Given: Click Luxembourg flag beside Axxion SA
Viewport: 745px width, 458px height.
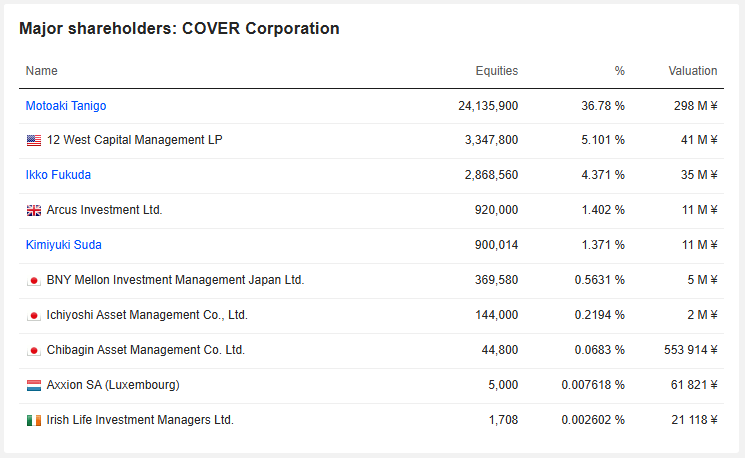Looking at the screenshot, I should click(x=34, y=385).
